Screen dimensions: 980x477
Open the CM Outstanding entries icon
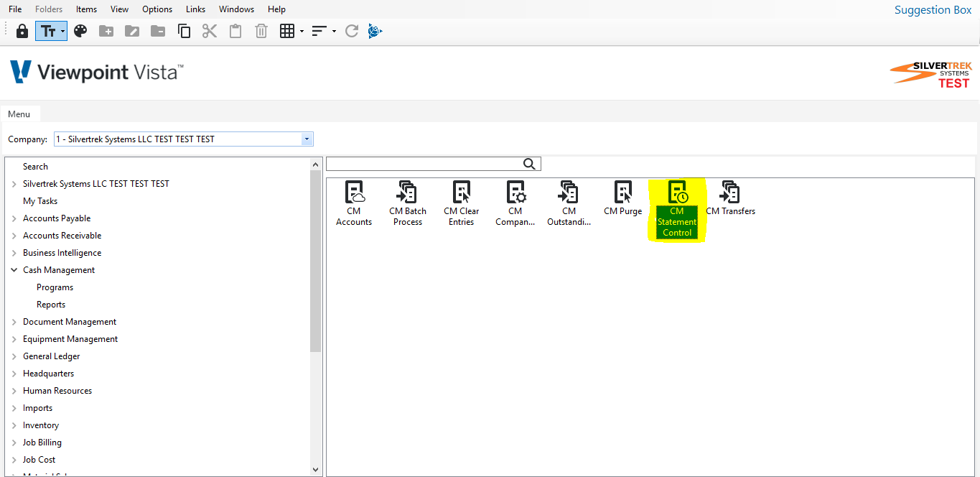(569, 204)
